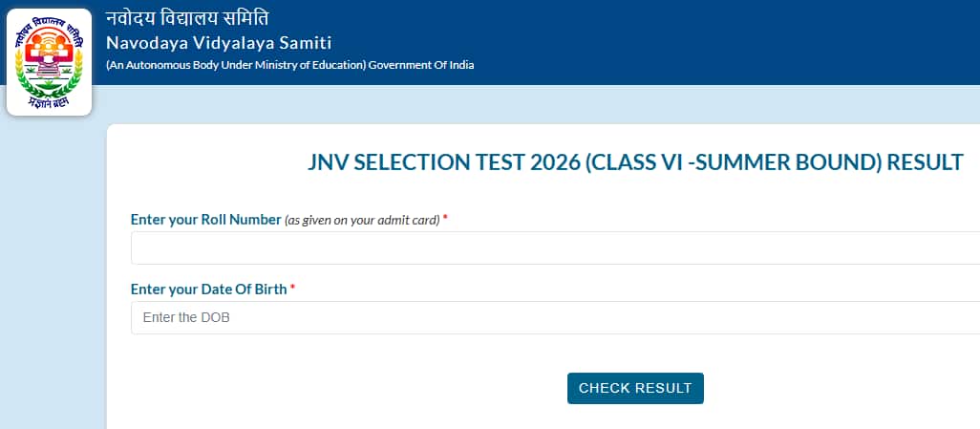The image size is (980, 429).
Task: Click the Enter your Date Of Birth label
Action: (208, 289)
